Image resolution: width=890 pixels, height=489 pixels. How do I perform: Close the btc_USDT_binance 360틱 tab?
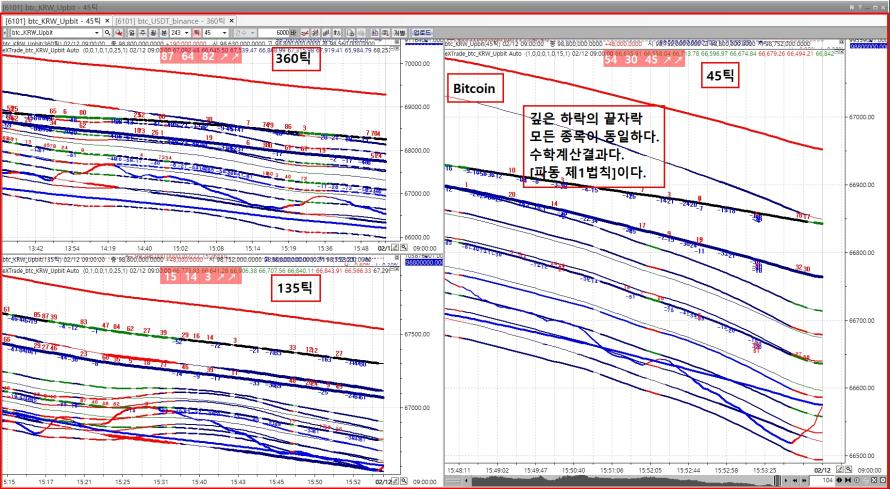click(x=231, y=20)
